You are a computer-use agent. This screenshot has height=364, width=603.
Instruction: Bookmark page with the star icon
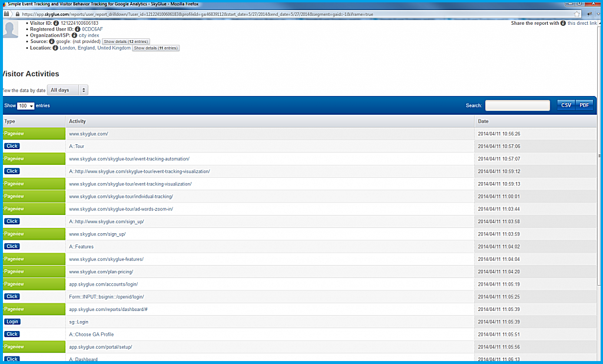pos(577,14)
